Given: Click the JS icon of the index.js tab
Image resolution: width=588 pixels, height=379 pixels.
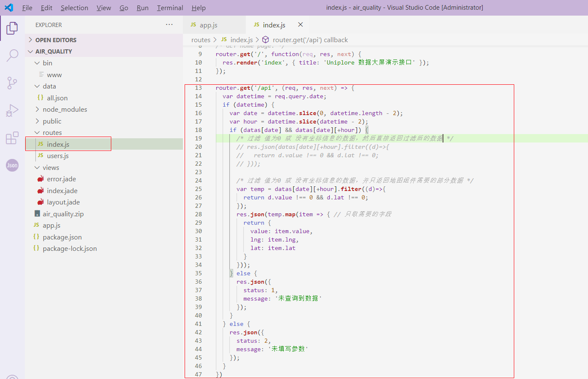Looking at the screenshot, I should [x=257, y=25].
